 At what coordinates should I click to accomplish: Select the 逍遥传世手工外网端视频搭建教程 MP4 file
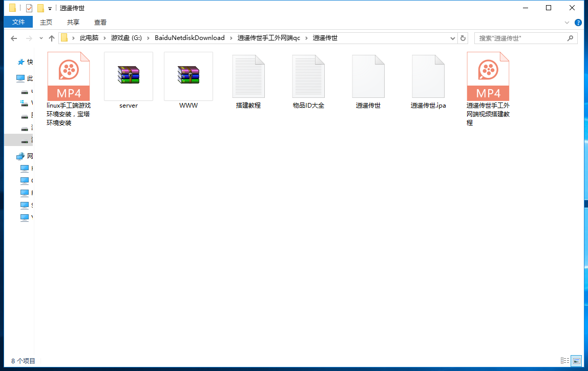(488, 89)
